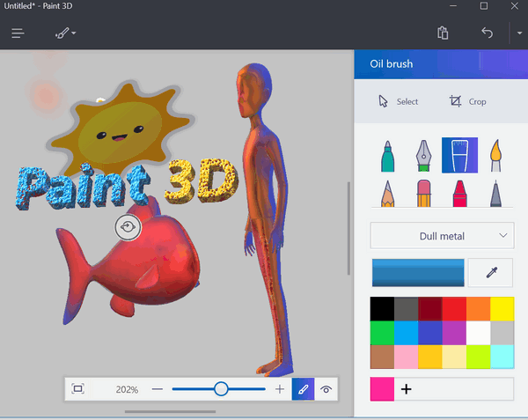
Task: Open the hamburger menu
Action: (18, 33)
